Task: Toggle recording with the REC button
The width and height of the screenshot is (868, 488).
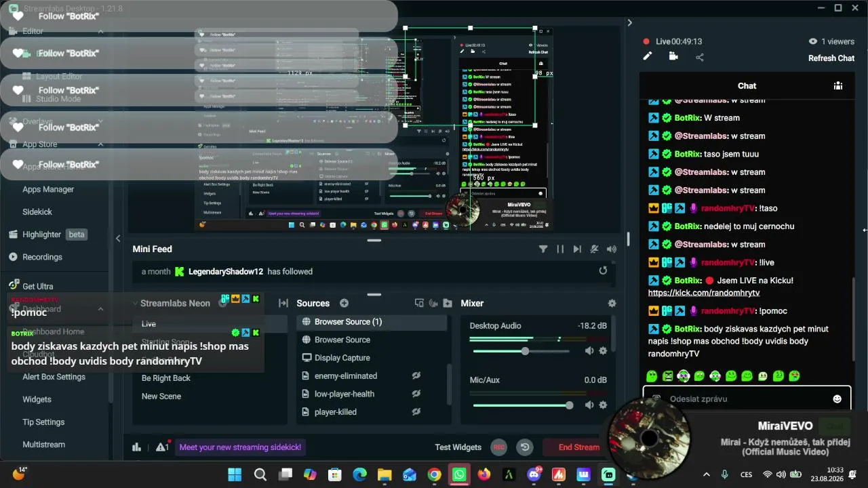Action: 499,447
